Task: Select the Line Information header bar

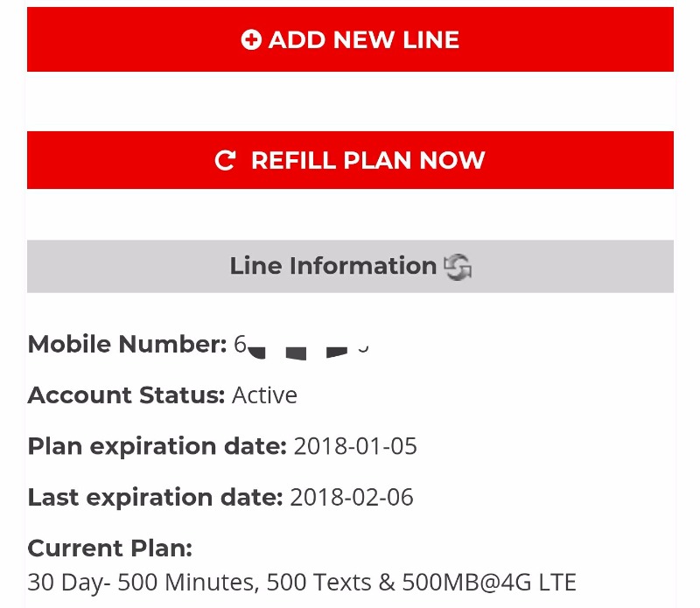Action: (350, 266)
